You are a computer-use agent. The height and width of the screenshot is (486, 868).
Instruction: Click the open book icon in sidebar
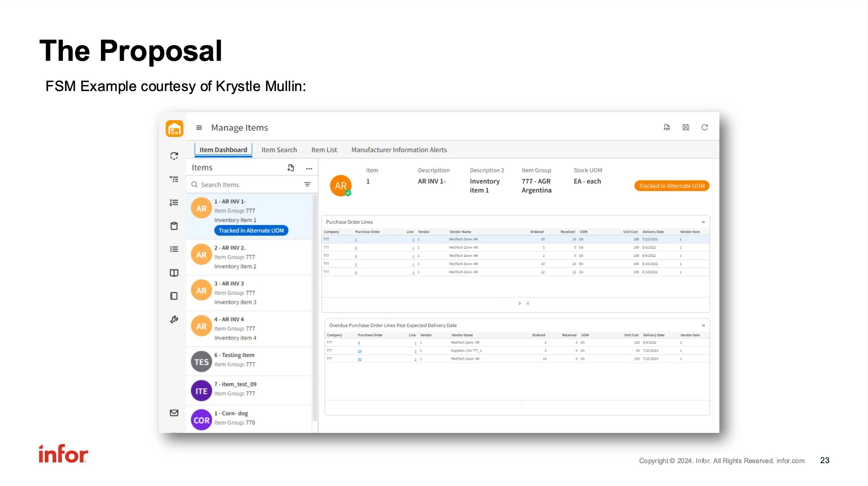click(174, 273)
